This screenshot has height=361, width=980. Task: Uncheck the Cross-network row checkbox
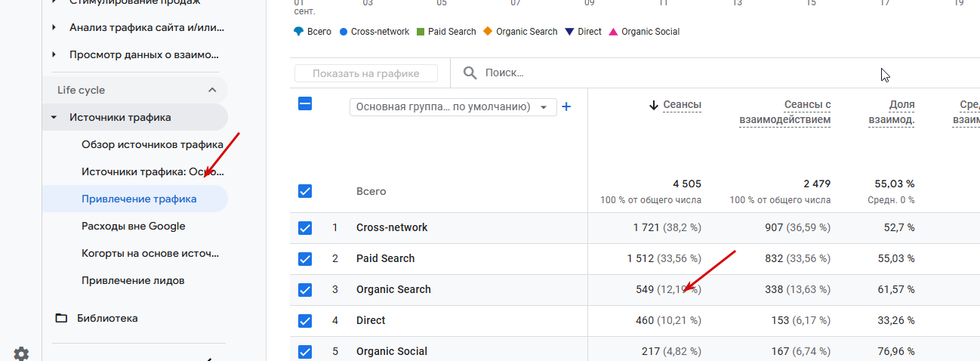pos(305,227)
